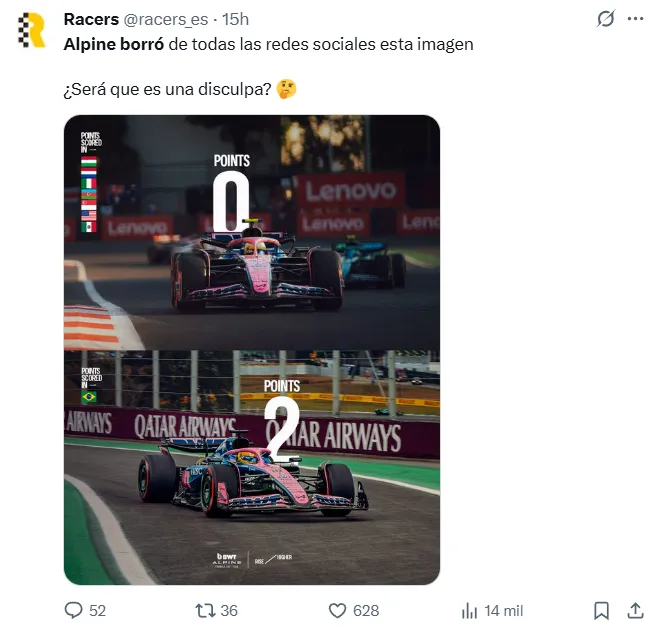Click the repost arrows icon
The image size is (653, 627).
click(203, 610)
